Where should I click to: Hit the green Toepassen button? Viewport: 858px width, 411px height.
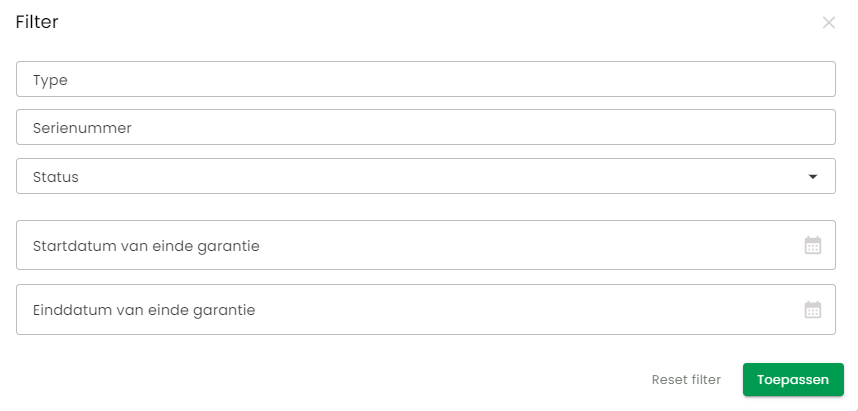click(x=793, y=380)
